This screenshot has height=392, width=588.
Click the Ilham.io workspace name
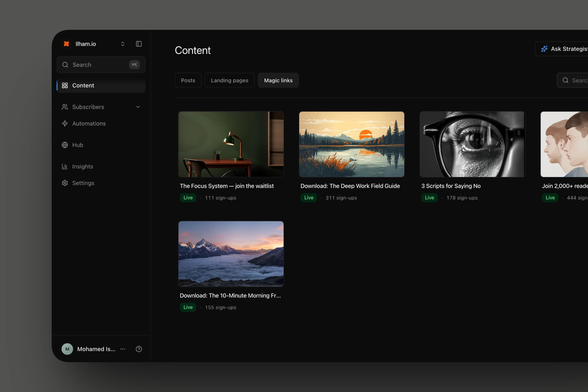(x=86, y=44)
